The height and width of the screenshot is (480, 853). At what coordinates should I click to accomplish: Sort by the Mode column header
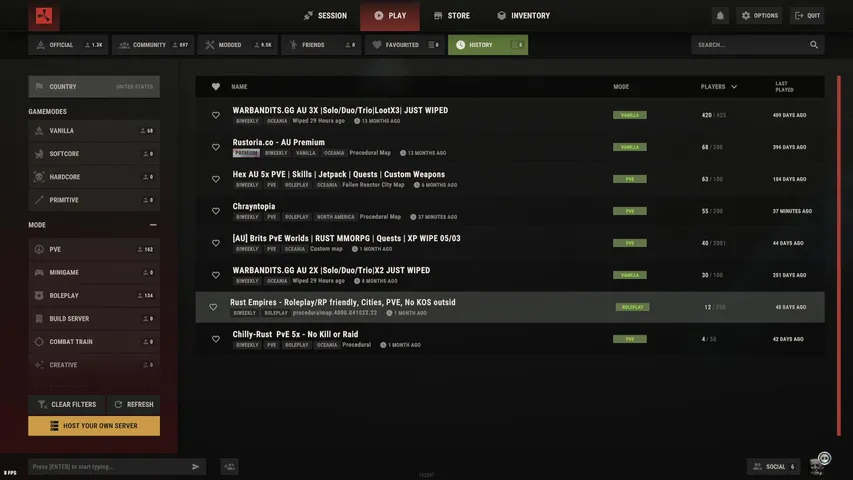point(621,87)
